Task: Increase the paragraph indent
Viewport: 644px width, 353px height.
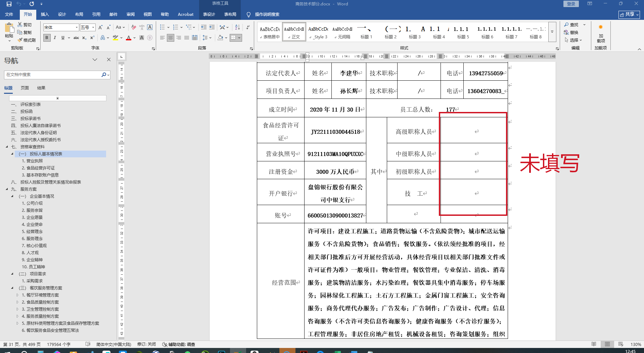Action: 212,27
